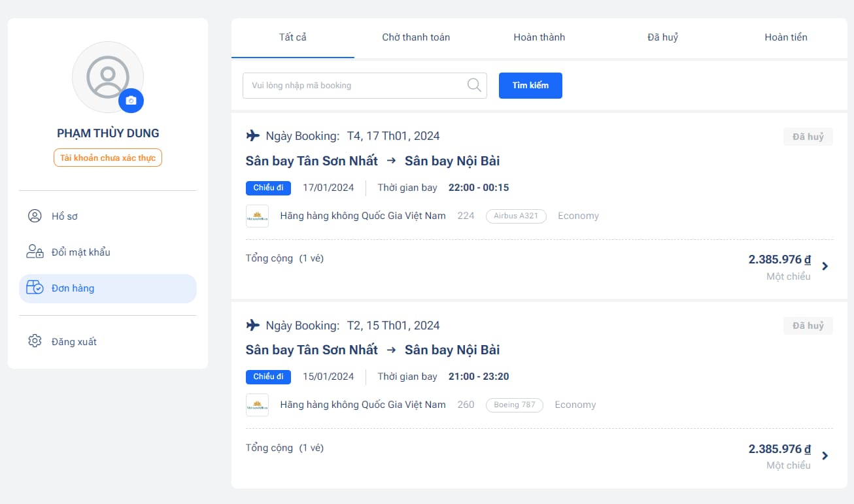Click the Đơn hàng package icon

pos(35,288)
